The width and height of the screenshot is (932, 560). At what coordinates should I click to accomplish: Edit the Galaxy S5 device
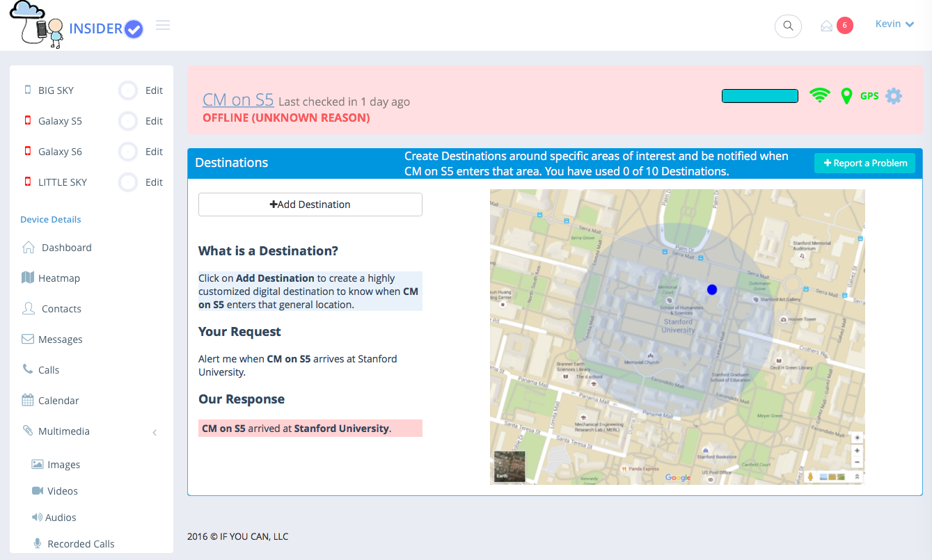point(154,121)
